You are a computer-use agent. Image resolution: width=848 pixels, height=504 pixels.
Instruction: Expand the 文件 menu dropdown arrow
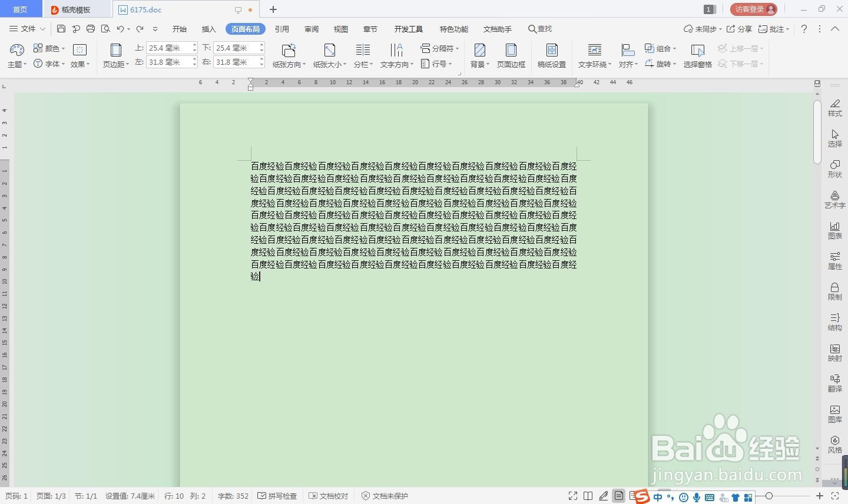click(x=42, y=29)
